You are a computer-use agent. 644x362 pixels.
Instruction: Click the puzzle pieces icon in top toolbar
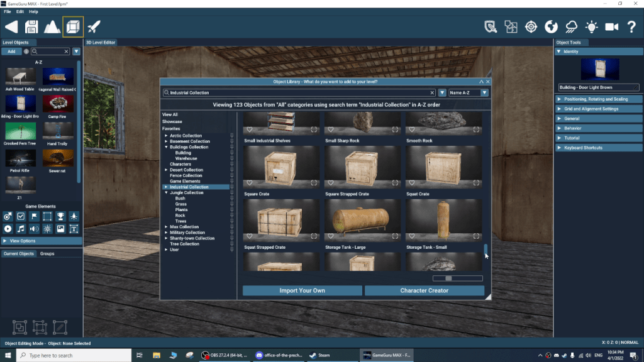coord(511,26)
